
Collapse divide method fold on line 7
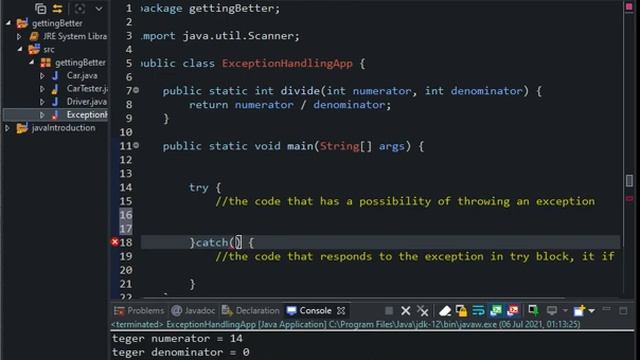pos(136,90)
